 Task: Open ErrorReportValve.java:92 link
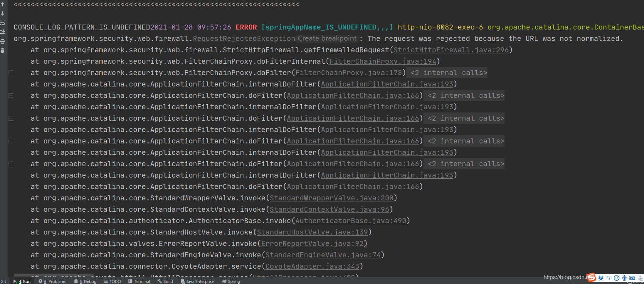click(x=312, y=243)
